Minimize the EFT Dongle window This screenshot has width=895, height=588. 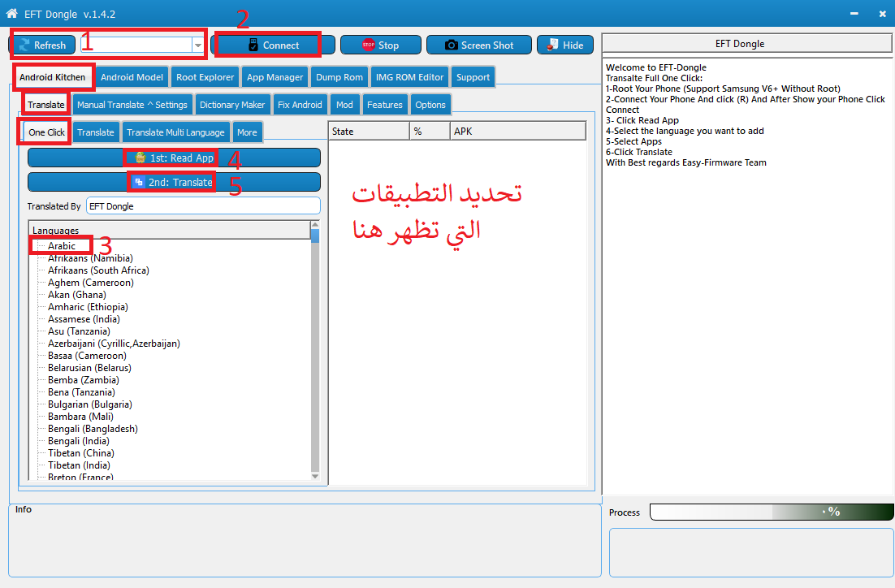click(854, 14)
